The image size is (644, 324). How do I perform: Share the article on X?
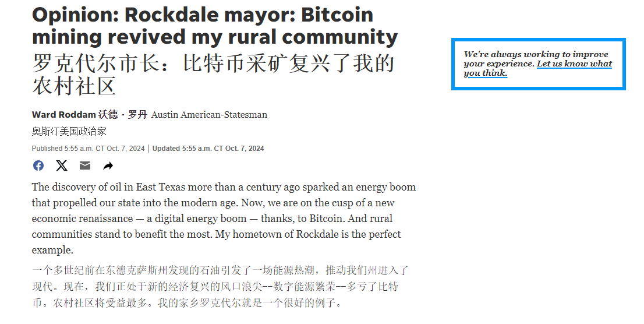pyautogui.click(x=62, y=165)
